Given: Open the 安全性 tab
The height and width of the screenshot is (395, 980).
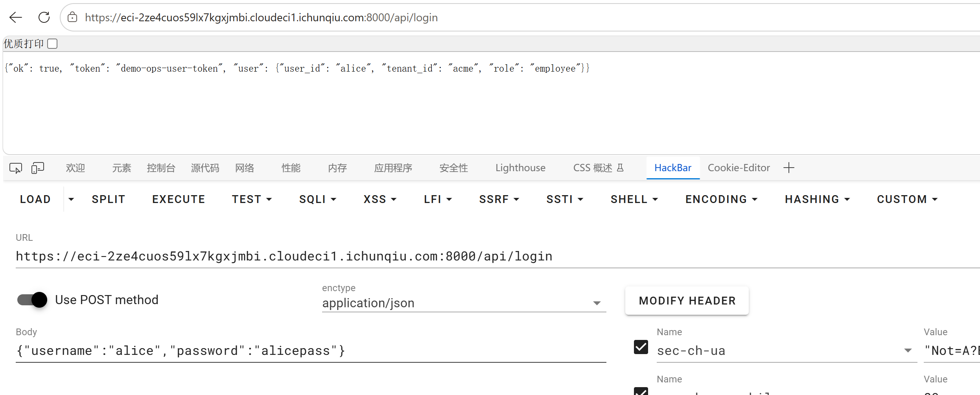Looking at the screenshot, I should (454, 168).
